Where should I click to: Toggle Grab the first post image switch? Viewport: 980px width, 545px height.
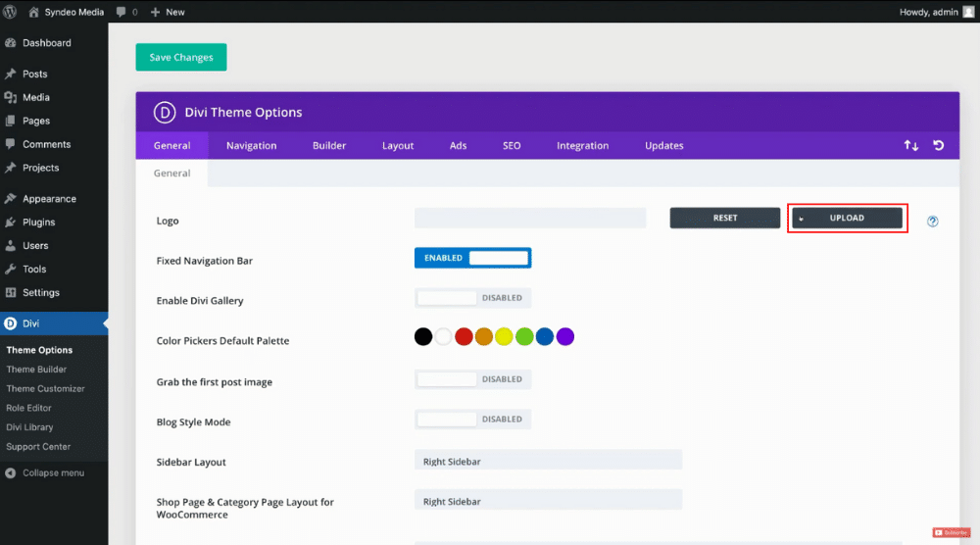(x=472, y=378)
